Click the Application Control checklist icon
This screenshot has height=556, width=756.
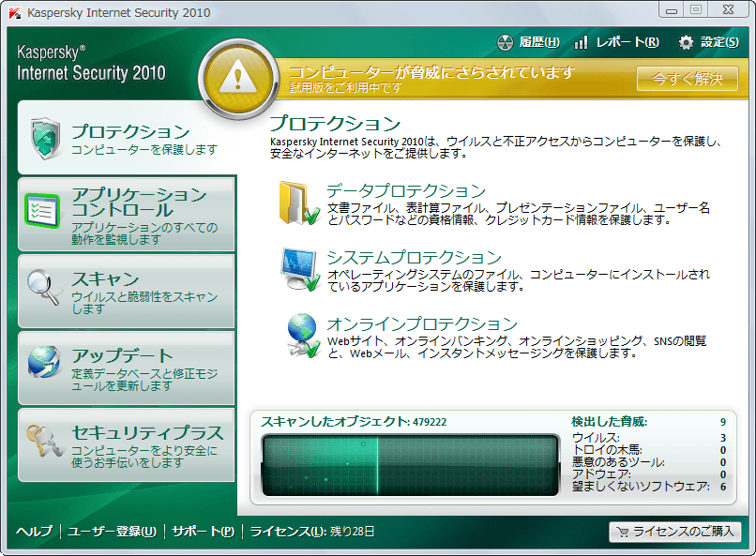pos(42,211)
